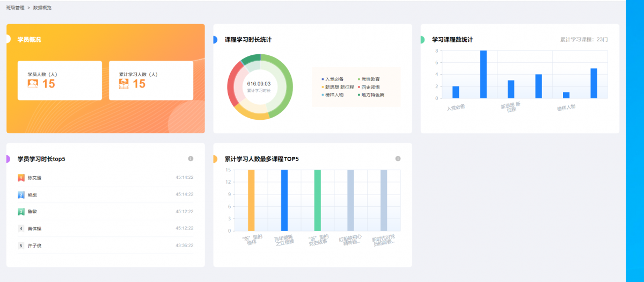Select the 许子俊 row in top5 list

[105, 245]
